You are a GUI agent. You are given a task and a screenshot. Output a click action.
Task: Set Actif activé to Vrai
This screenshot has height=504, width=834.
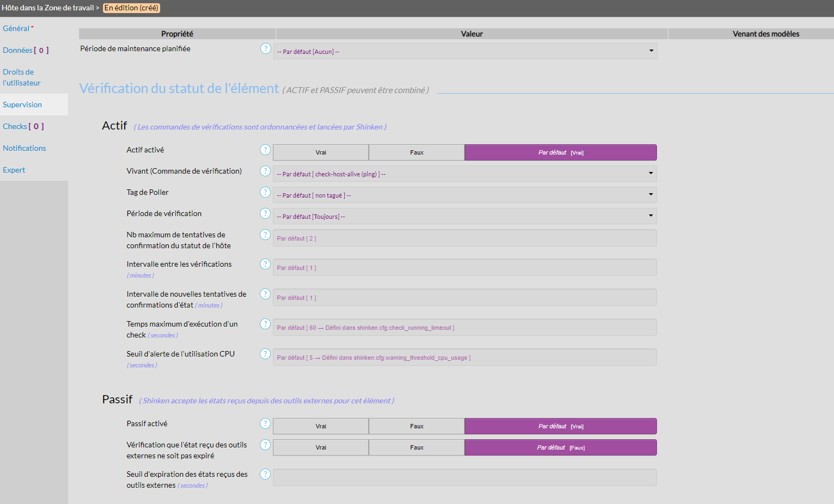pyautogui.click(x=321, y=152)
